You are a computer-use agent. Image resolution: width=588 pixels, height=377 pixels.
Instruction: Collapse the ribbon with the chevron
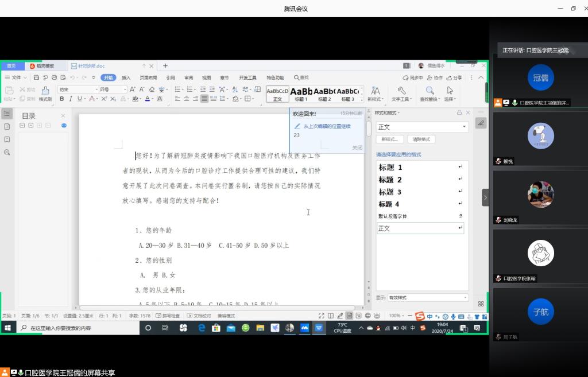pyautogui.click(x=481, y=77)
